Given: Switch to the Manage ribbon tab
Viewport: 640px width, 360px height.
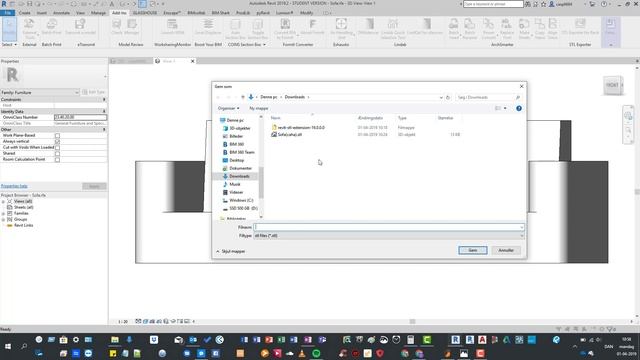Looking at the screenshot, I should point(98,13).
